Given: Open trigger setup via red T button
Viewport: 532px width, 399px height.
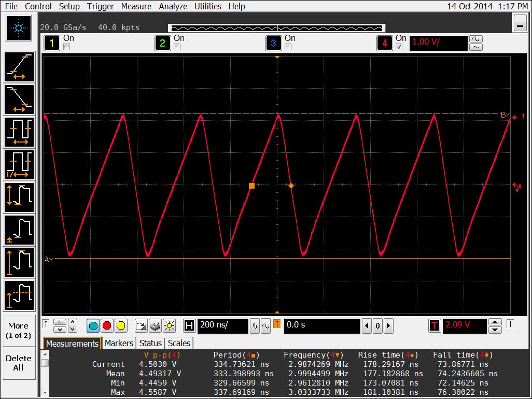Looking at the screenshot, I should (x=435, y=326).
